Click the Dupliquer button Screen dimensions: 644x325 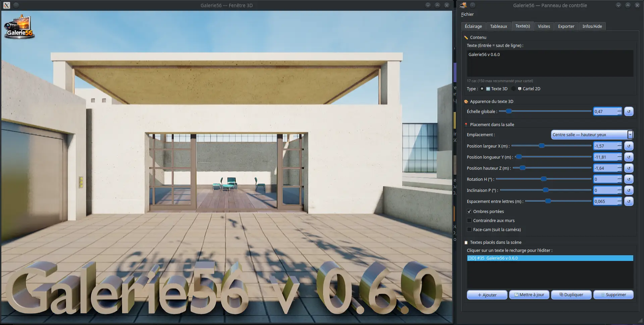[571, 295]
